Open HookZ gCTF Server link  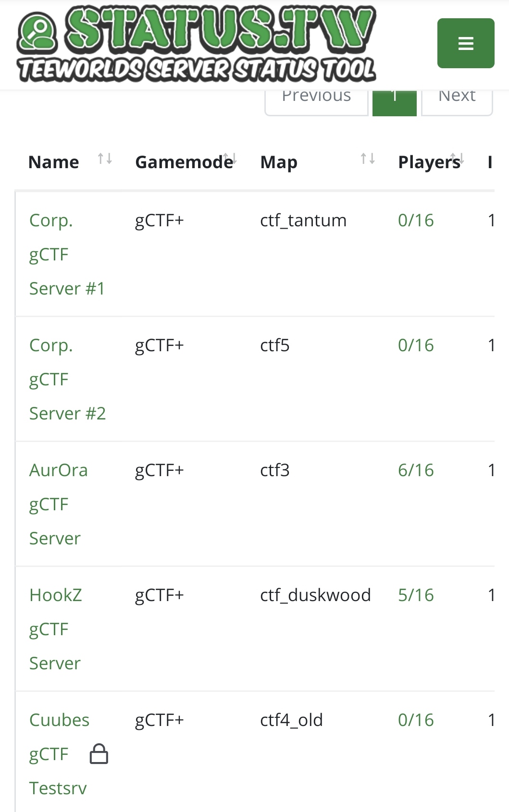[x=55, y=629]
